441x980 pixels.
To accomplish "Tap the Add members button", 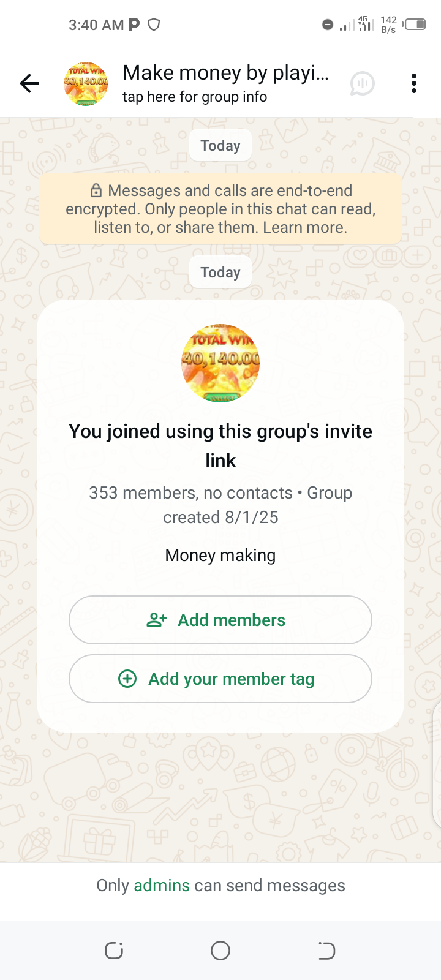I will point(221,620).
